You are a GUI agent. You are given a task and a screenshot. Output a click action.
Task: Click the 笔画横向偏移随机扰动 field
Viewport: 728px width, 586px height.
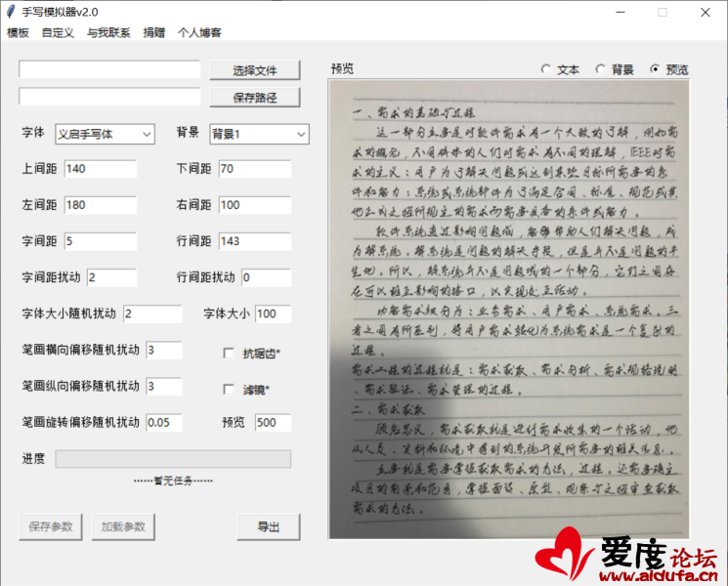[x=164, y=350]
